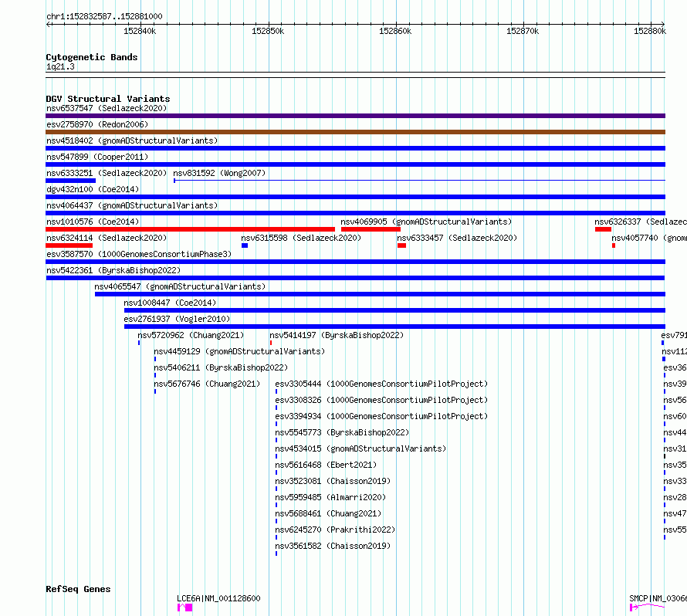Select the nsv6326337 red variant bar
Screen dimensions: 687x616
(x=603, y=229)
